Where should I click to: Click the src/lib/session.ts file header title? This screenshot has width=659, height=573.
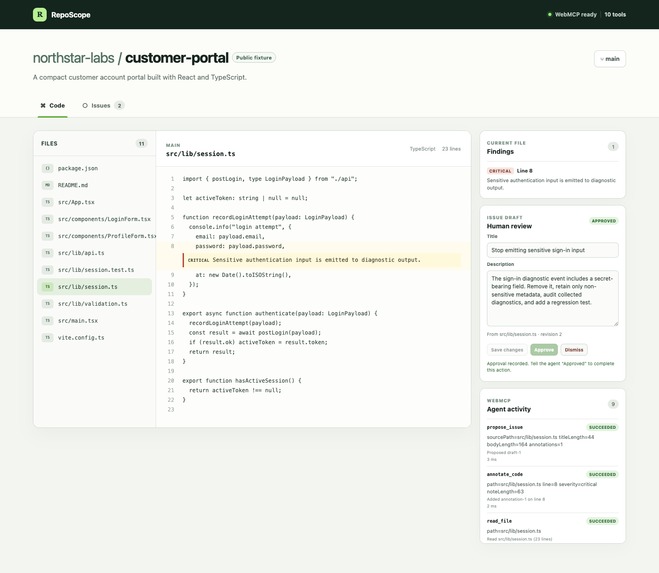point(200,154)
